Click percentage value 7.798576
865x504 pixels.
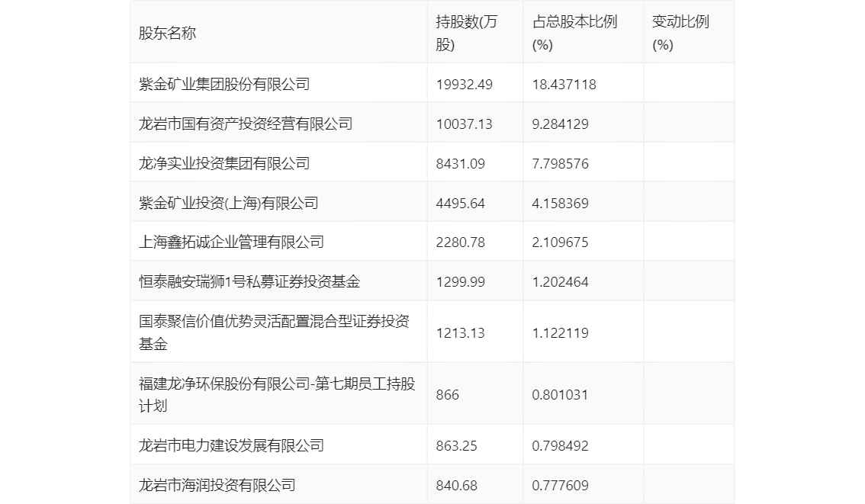pyautogui.click(x=560, y=164)
